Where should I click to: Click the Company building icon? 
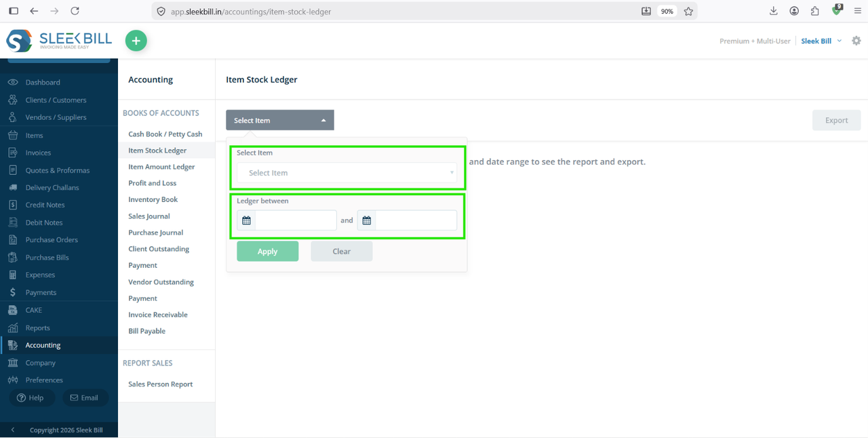[12, 363]
